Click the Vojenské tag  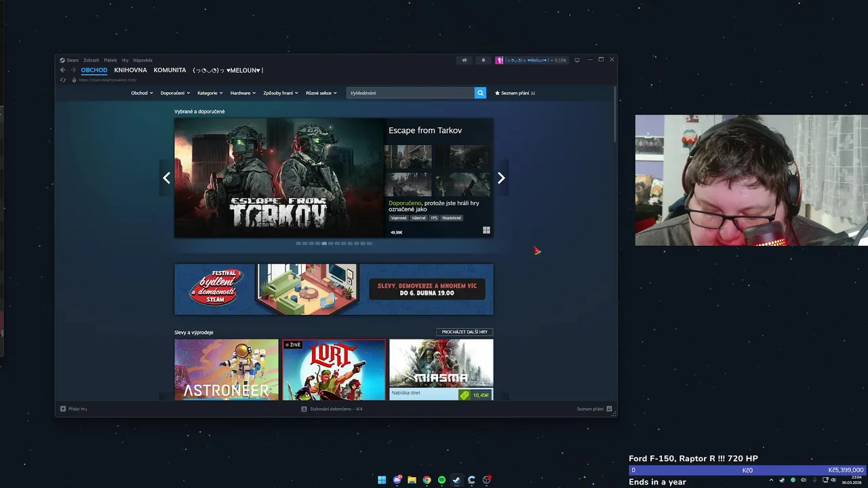(399, 218)
